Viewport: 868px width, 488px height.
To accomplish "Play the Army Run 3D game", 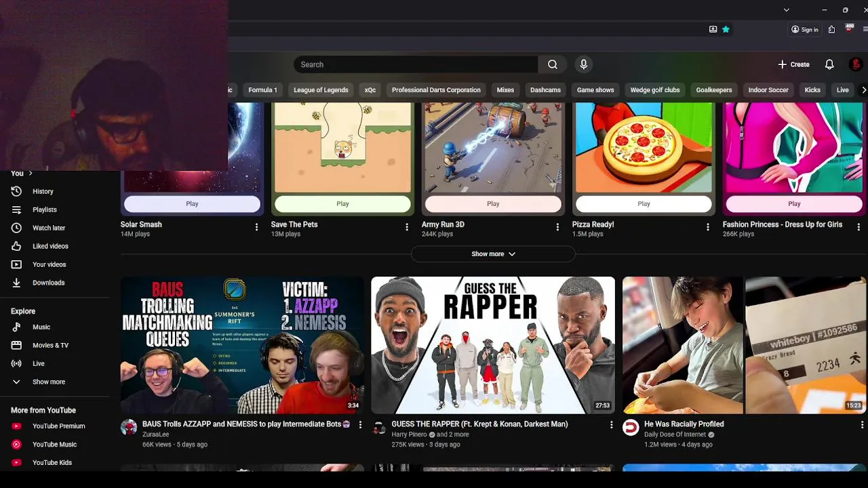I will point(493,204).
